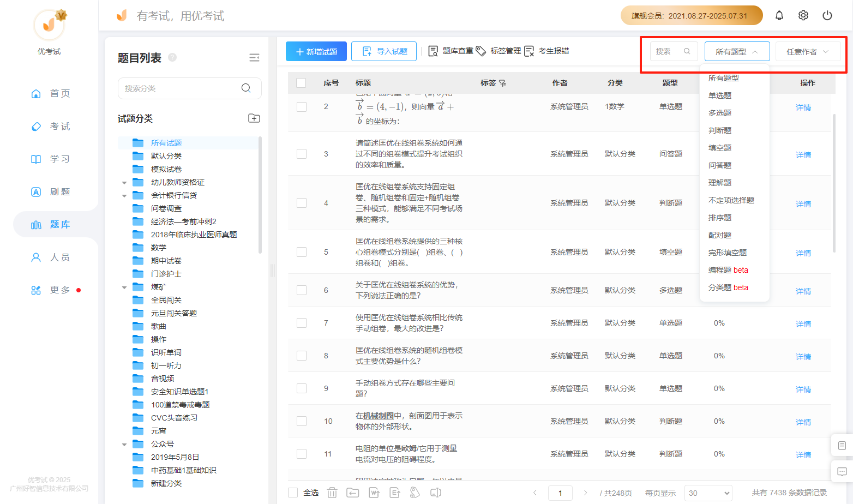Click the 新增试题 button
This screenshot has width=853, height=504.
[316, 51]
